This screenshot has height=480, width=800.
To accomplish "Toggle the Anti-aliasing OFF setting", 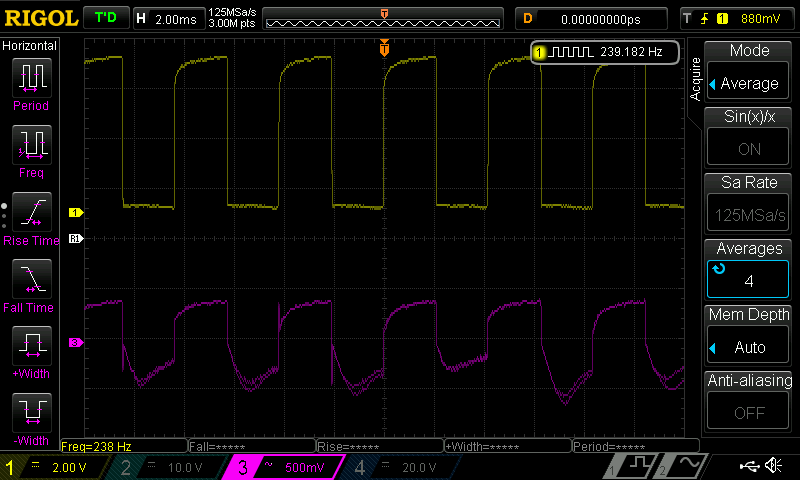I will point(748,412).
